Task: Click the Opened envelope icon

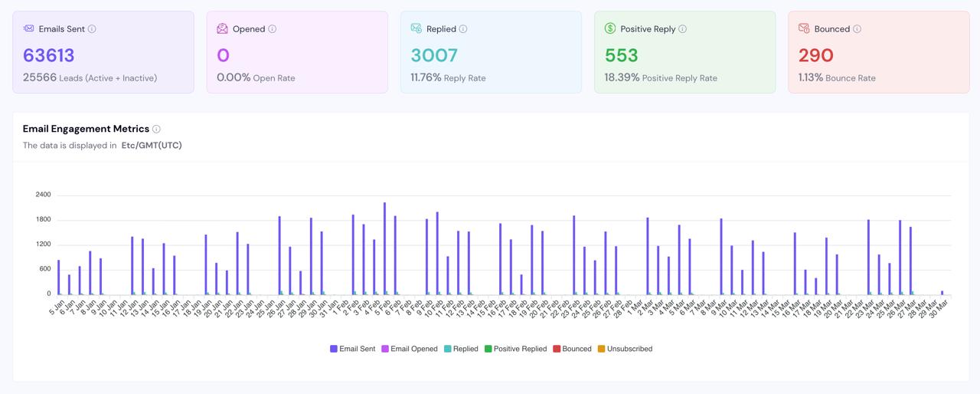Action: coord(222,28)
